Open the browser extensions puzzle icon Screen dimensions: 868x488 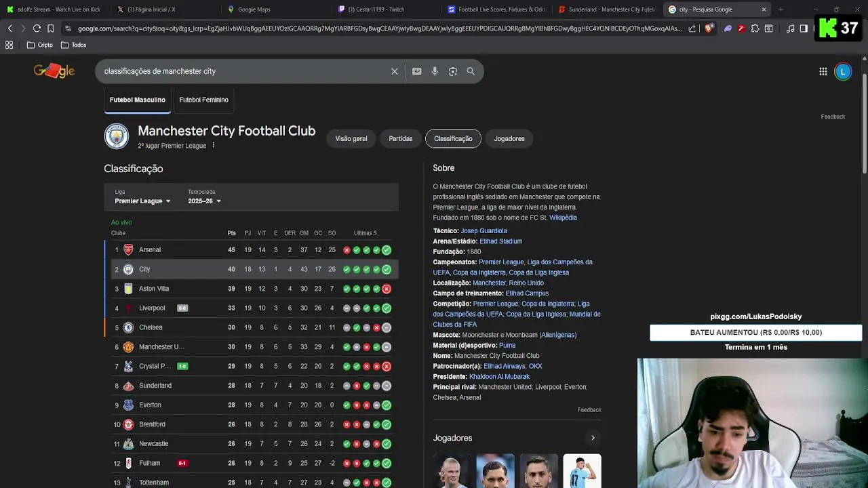tap(755, 28)
